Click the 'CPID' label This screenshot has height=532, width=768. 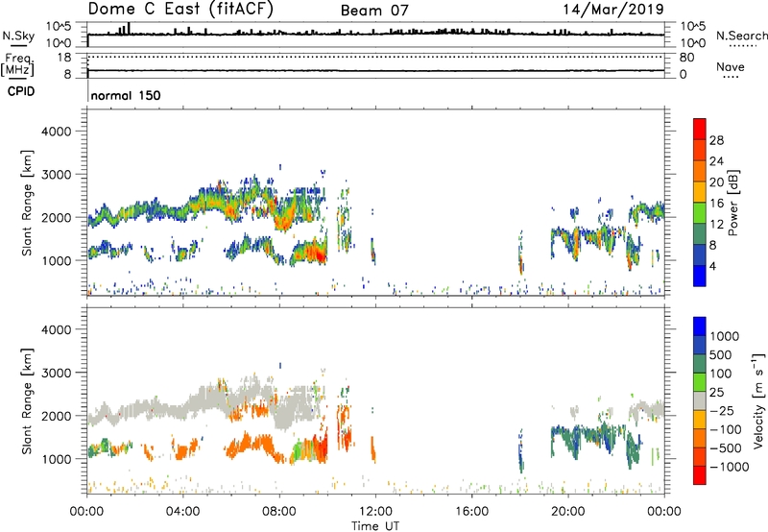tap(21, 91)
